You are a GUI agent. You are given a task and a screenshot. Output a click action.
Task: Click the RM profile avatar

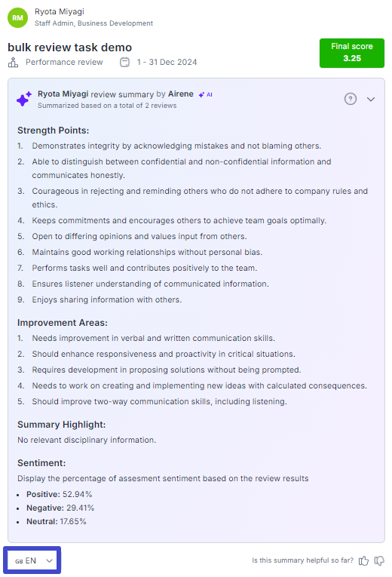coord(17,17)
